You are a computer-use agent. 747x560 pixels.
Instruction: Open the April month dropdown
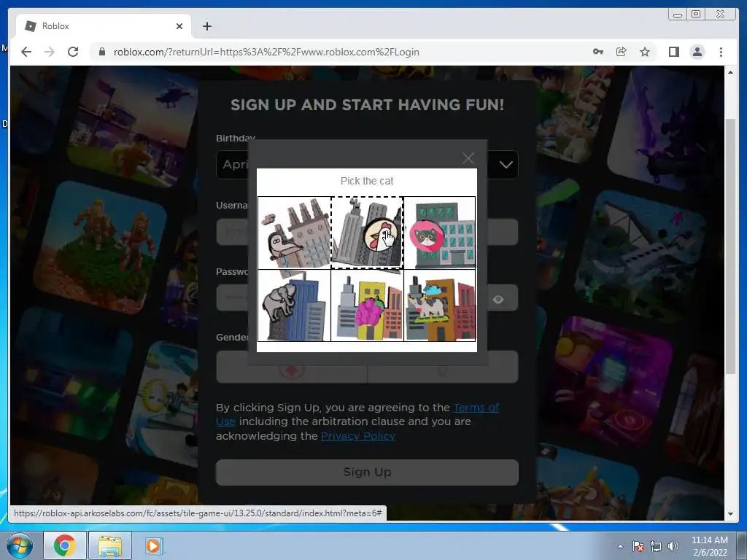pyautogui.click(x=233, y=165)
